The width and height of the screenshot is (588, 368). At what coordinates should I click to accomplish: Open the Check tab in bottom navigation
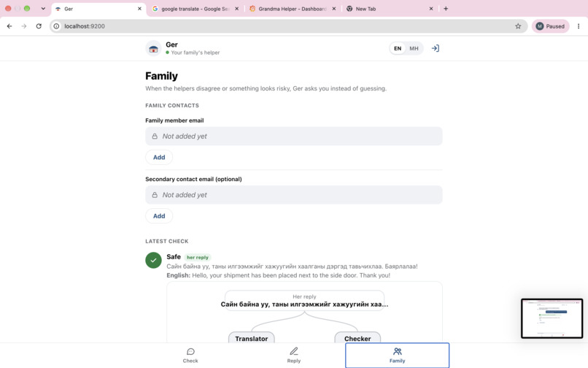click(190, 356)
